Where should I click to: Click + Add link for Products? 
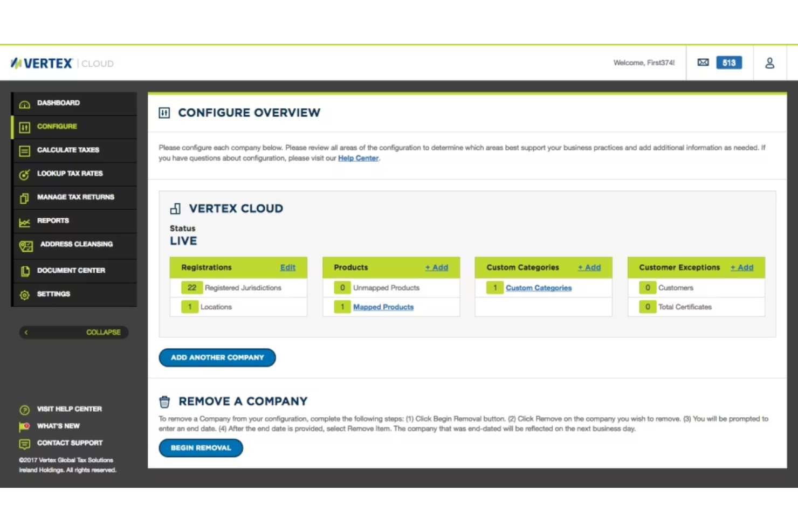[x=437, y=267]
